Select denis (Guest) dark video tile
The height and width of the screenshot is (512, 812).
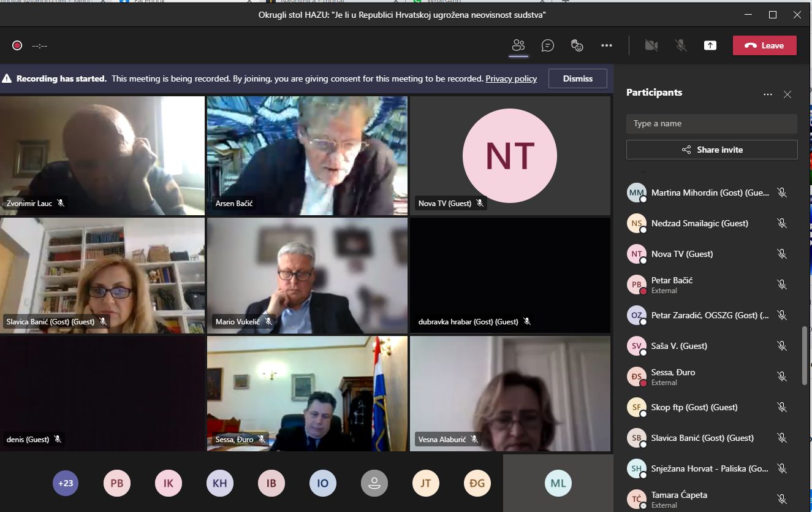coord(102,394)
